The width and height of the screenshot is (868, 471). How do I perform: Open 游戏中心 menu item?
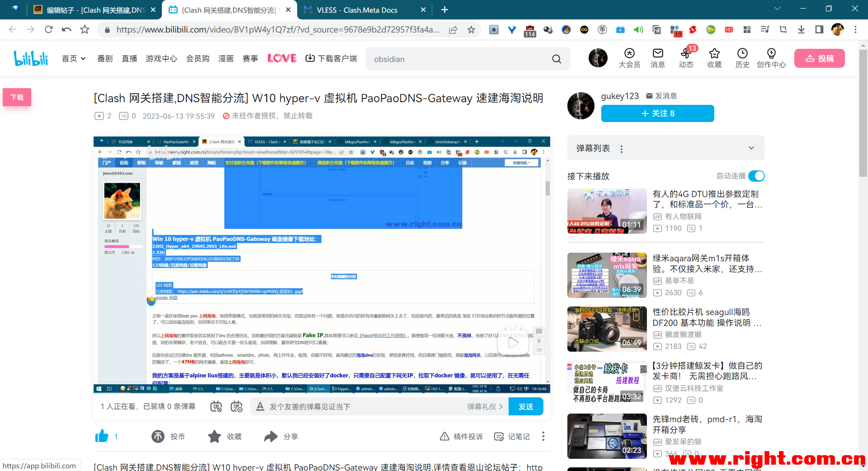point(161,58)
